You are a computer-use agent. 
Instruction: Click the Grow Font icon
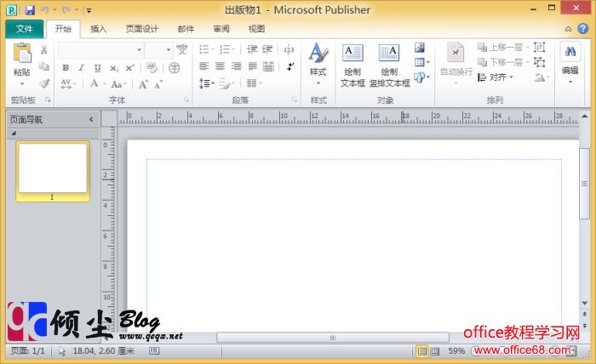(x=143, y=84)
